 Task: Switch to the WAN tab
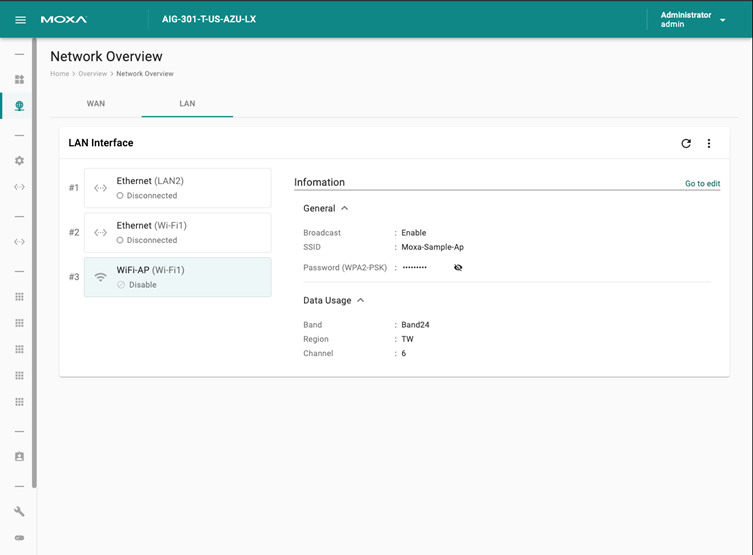point(96,104)
